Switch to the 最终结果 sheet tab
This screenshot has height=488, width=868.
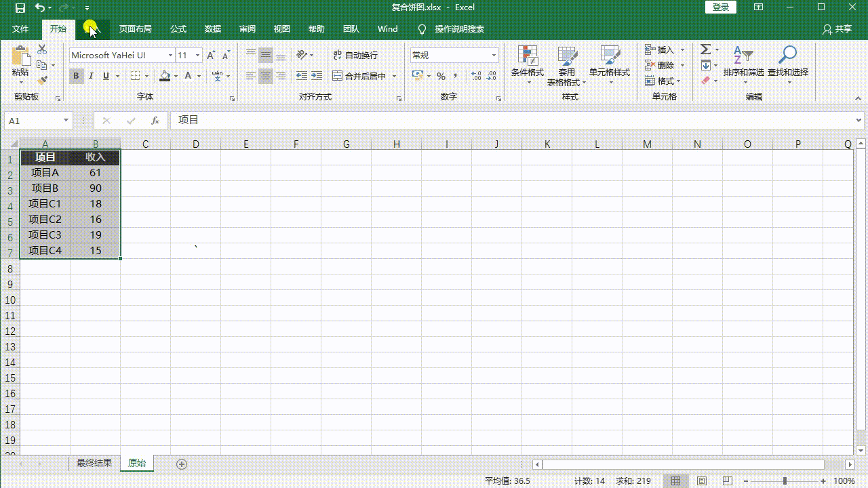coord(94,464)
